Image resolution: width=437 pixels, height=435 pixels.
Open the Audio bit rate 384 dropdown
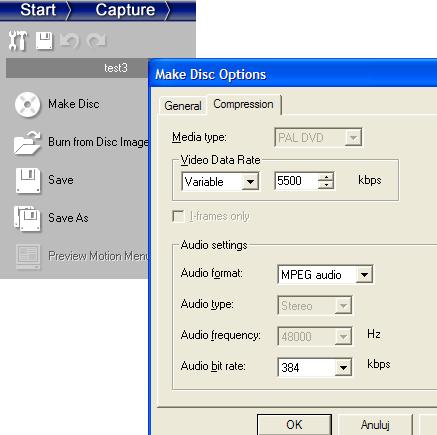(343, 367)
